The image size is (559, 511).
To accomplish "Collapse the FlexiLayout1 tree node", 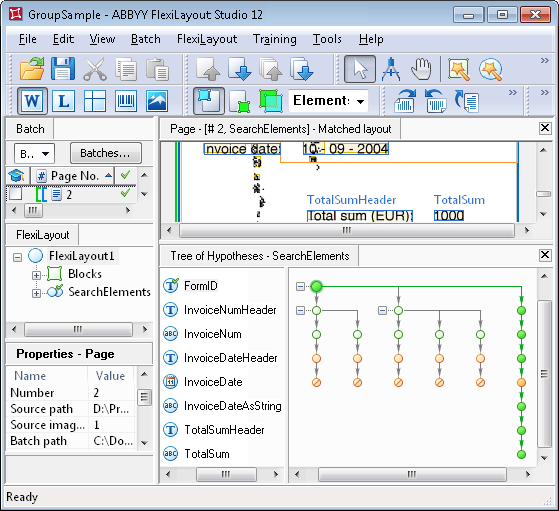I will click(17, 257).
